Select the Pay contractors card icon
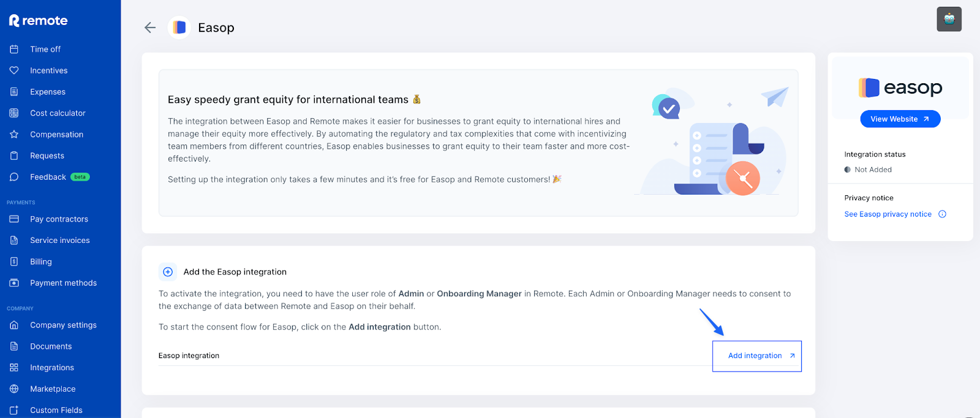The height and width of the screenshot is (418, 980). click(15, 218)
